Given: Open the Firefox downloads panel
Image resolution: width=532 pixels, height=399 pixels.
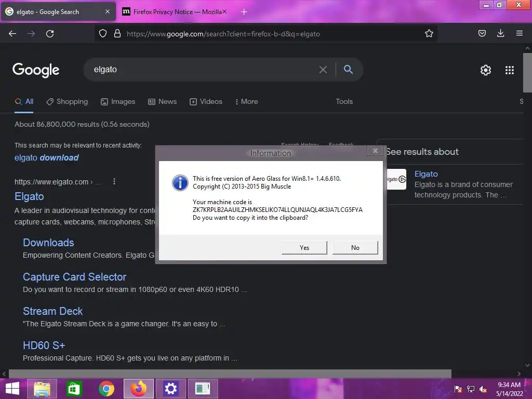Looking at the screenshot, I should click(x=500, y=33).
